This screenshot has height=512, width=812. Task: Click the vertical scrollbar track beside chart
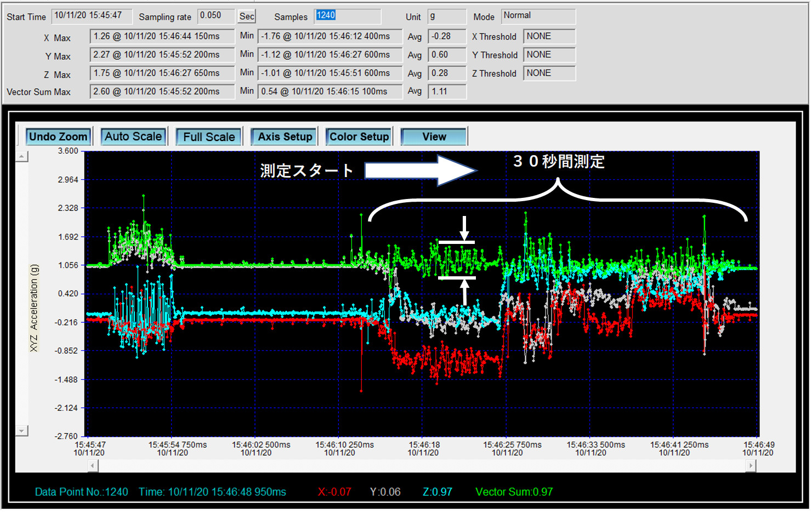point(21,294)
